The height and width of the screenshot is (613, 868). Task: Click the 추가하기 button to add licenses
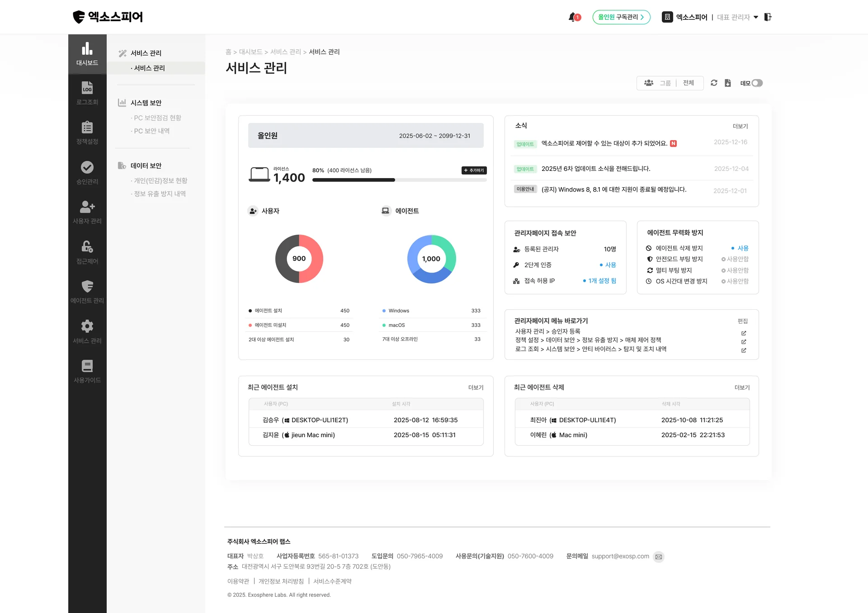click(473, 170)
